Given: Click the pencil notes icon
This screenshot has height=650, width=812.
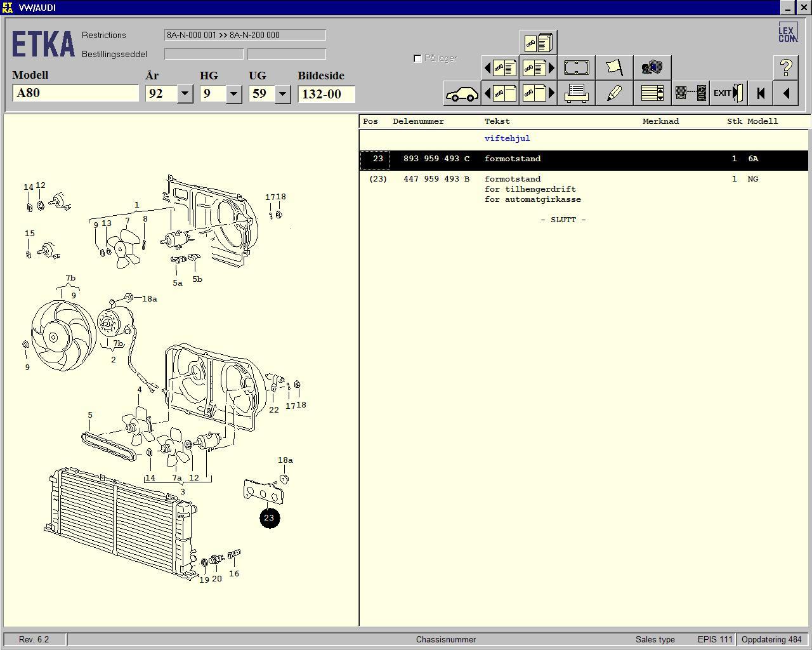Looking at the screenshot, I should click(614, 93).
